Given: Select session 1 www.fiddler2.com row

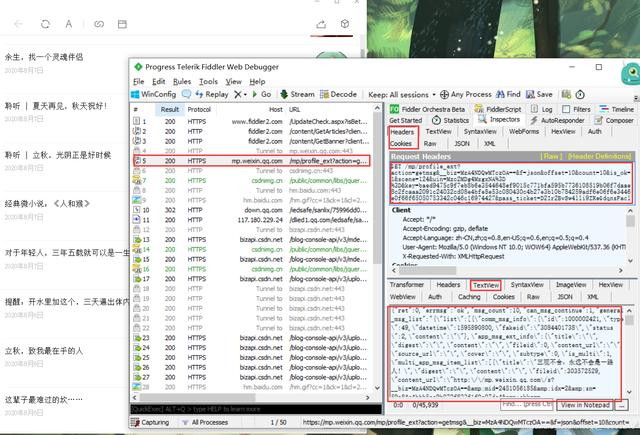Looking at the screenshot, I should coord(251,121).
